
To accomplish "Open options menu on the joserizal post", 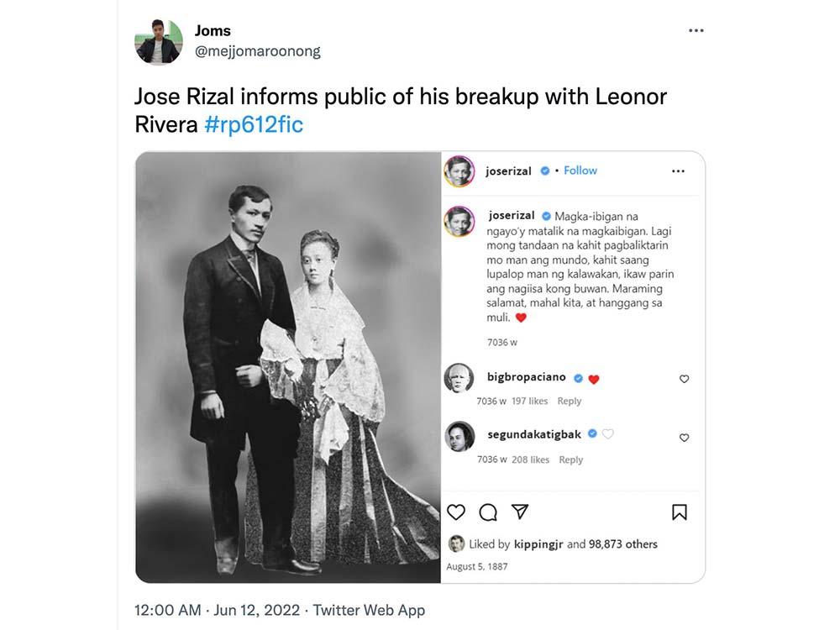I will click(x=680, y=171).
